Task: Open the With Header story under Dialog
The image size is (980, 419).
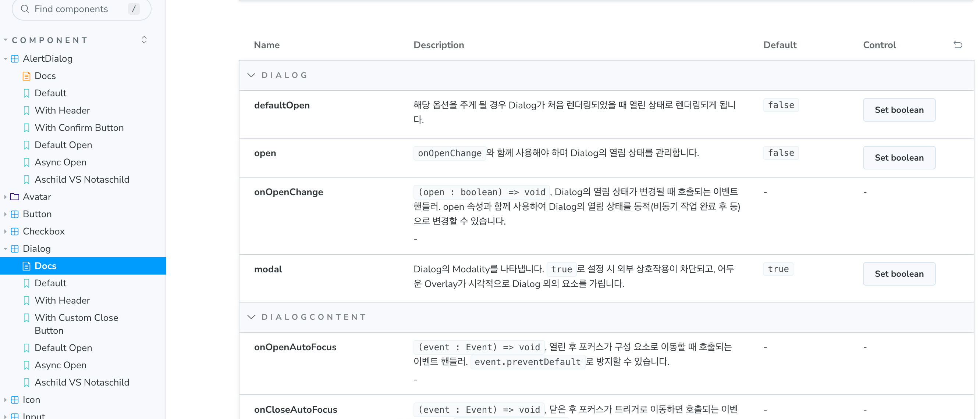Action: tap(62, 300)
